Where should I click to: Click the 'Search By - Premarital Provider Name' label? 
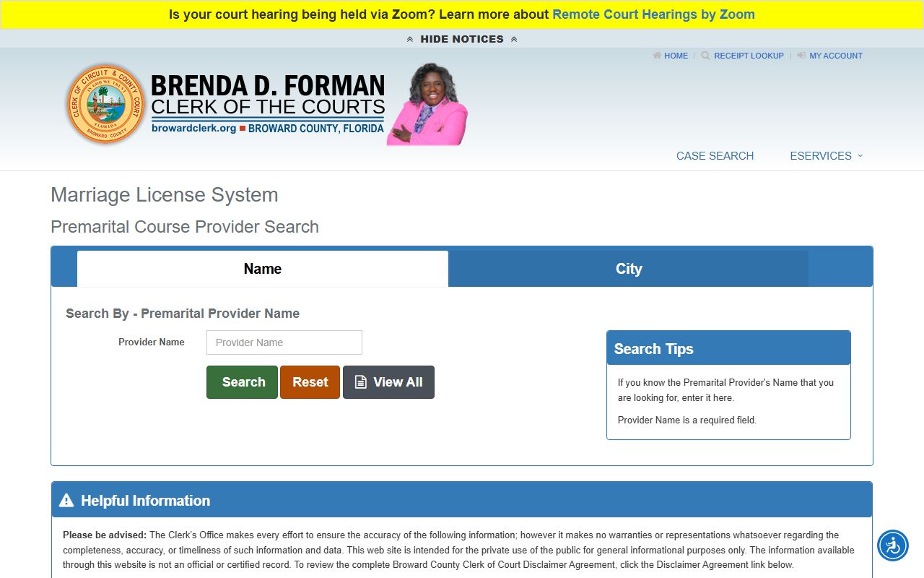[183, 314]
